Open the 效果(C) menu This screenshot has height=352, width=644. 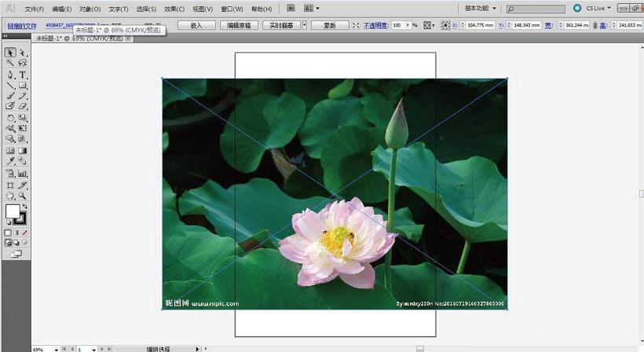174,9
